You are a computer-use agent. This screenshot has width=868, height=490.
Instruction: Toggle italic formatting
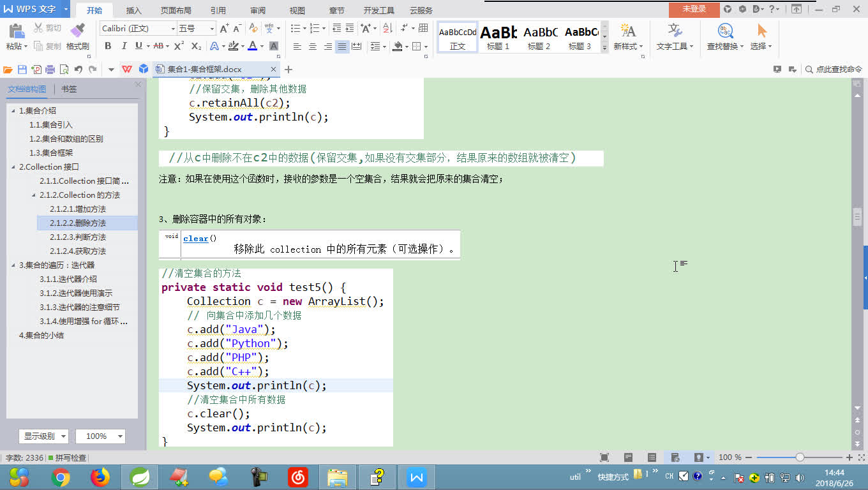pos(123,46)
